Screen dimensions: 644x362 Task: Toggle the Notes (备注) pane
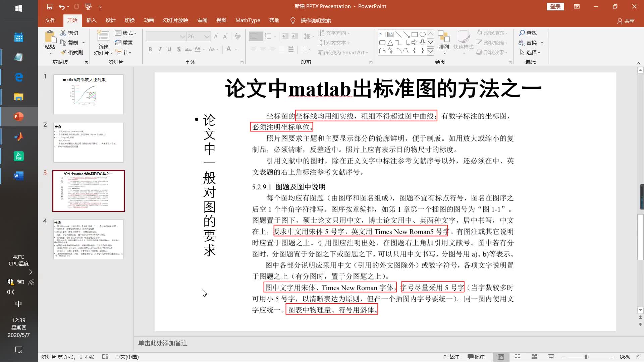pyautogui.click(x=451, y=357)
